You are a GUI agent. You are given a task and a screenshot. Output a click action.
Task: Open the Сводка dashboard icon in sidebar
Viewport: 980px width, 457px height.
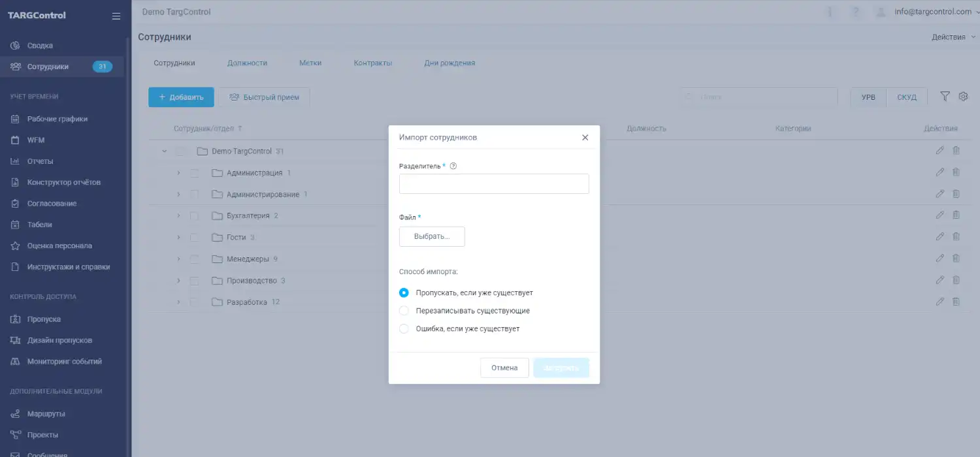[x=16, y=46]
